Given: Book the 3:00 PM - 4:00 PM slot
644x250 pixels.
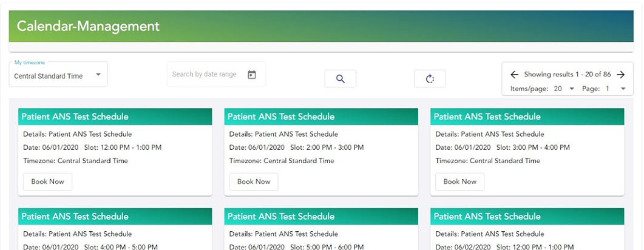Looking at the screenshot, I should pyautogui.click(x=460, y=181).
